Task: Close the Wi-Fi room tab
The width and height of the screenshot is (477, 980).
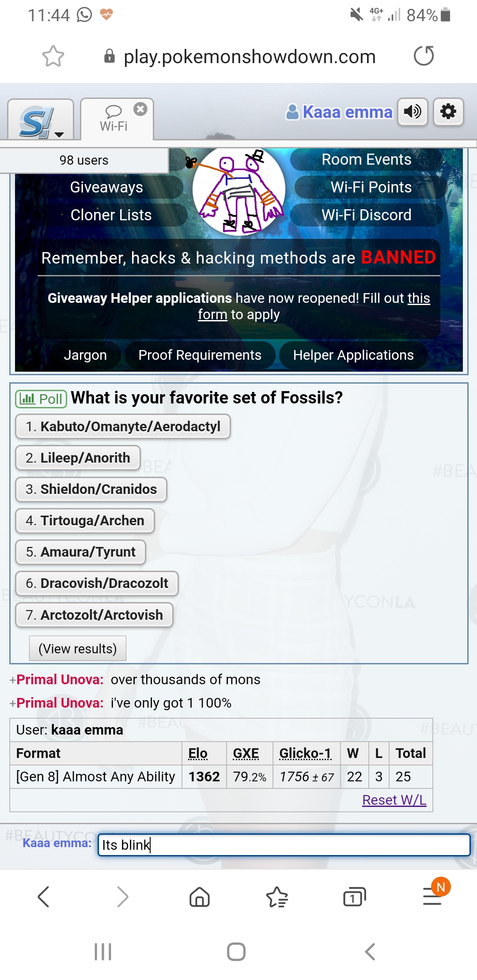Action: coord(140,109)
